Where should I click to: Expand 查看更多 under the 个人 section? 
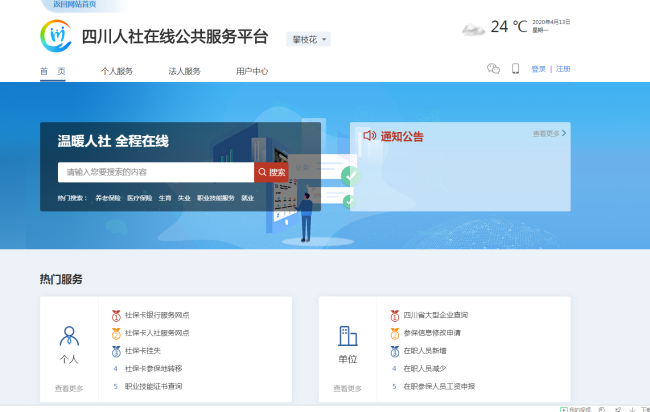(69, 388)
